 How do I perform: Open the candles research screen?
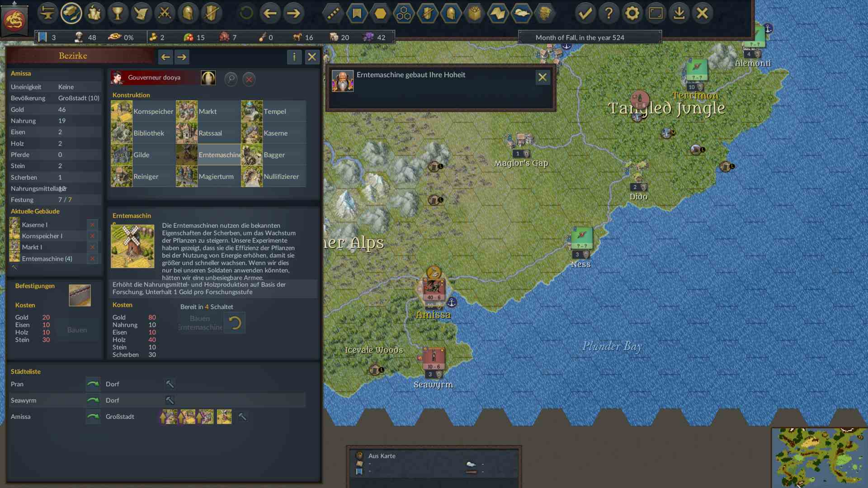(x=94, y=13)
